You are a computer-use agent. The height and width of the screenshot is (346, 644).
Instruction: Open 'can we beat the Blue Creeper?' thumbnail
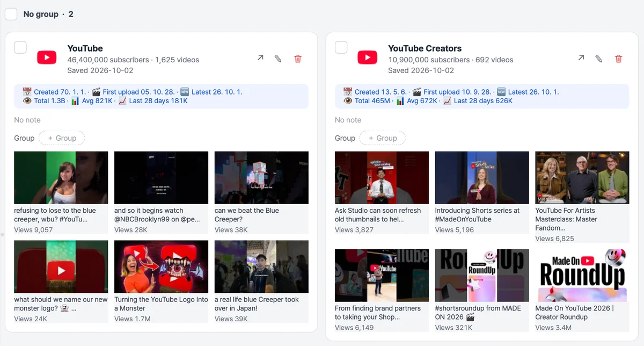[x=262, y=177]
